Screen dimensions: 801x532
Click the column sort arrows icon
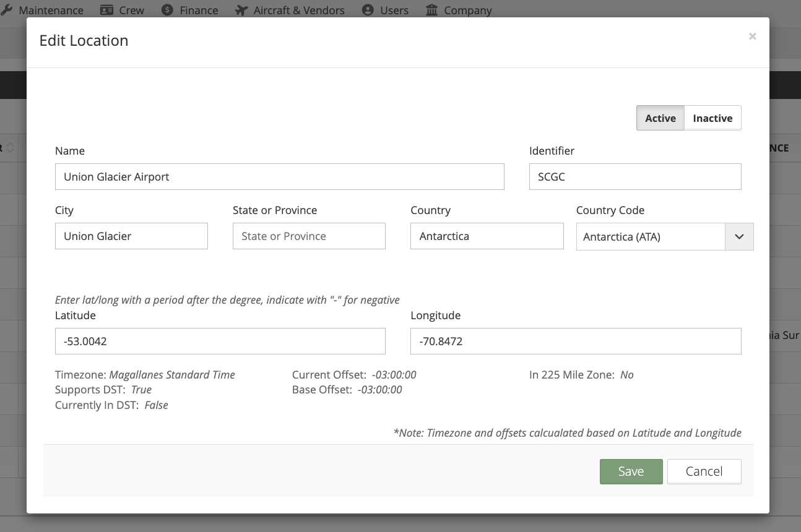[x=11, y=148]
